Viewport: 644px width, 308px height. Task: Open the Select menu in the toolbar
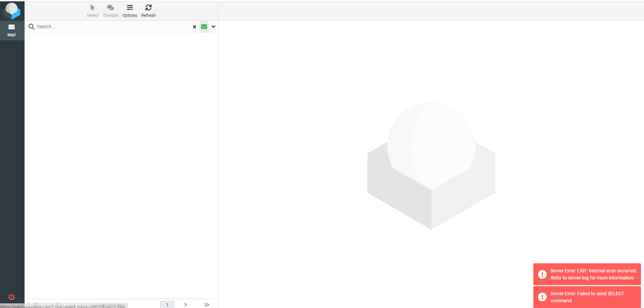(93, 11)
